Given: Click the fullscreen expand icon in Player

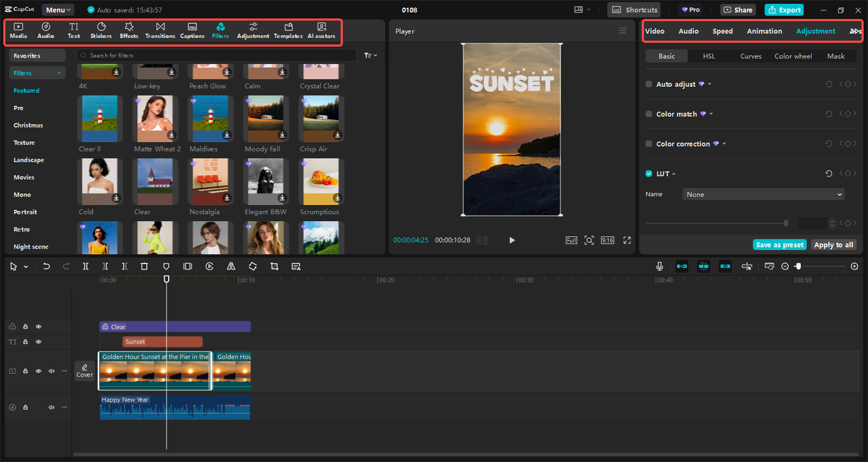Looking at the screenshot, I should pos(627,240).
